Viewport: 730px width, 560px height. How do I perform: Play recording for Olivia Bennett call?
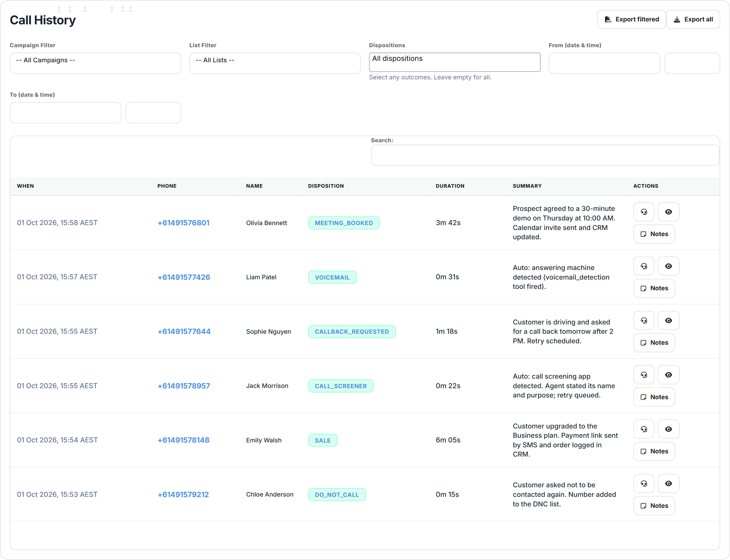coord(644,212)
